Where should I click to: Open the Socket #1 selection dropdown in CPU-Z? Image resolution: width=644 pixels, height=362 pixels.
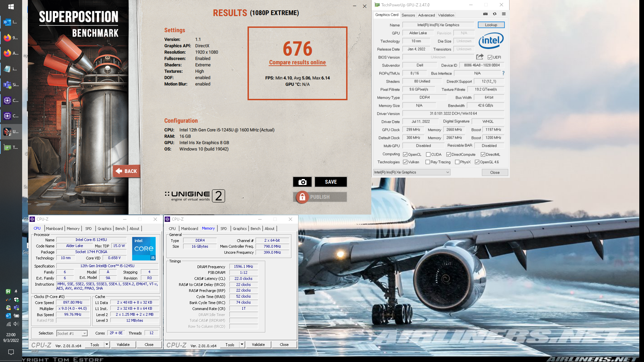pyautogui.click(x=72, y=333)
